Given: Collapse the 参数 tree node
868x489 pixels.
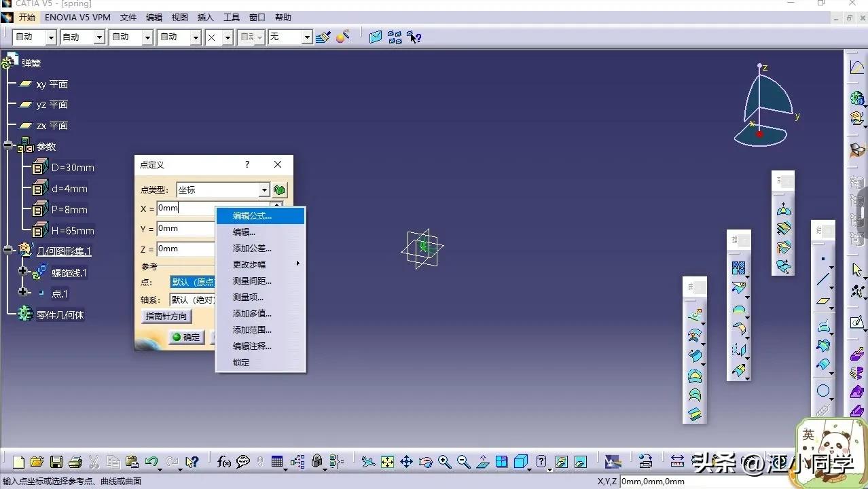Looking at the screenshot, I should [8, 146].
